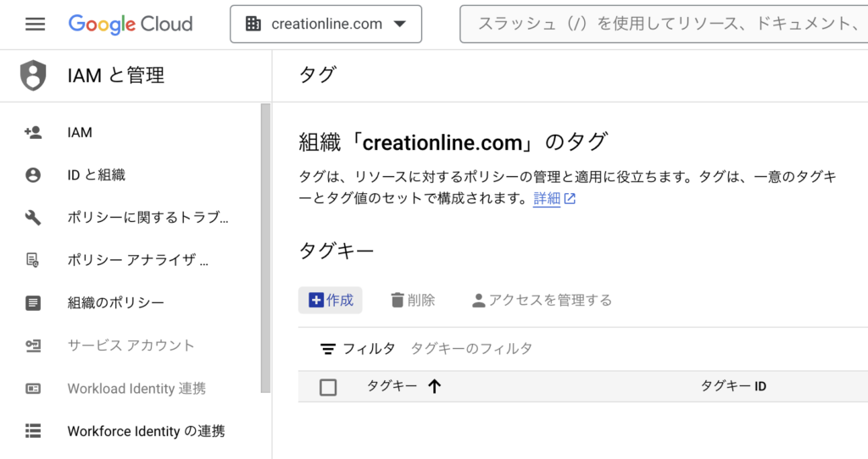
Task: Open サービス アカウント in sidebar
Action: (131, 346)
